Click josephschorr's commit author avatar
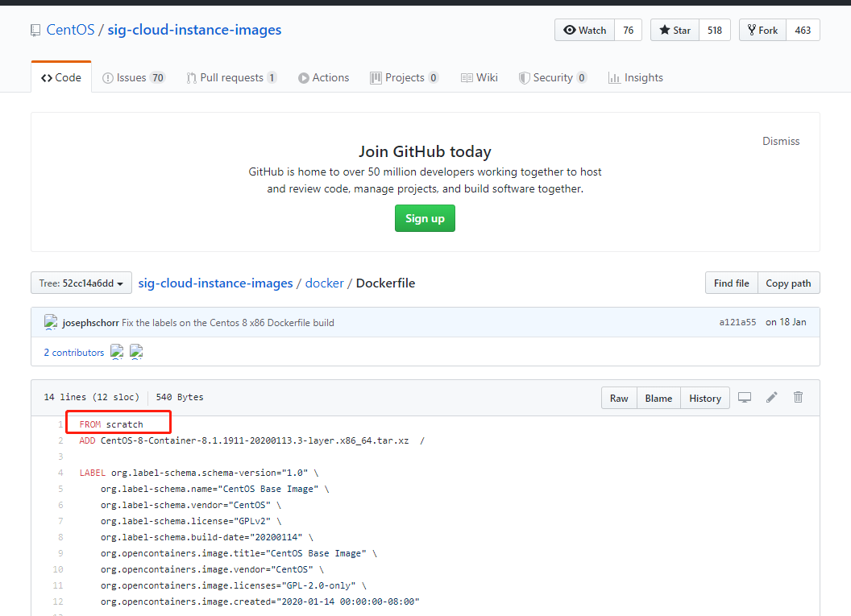Screen dimensions: 851x616 tap(50, 321)
